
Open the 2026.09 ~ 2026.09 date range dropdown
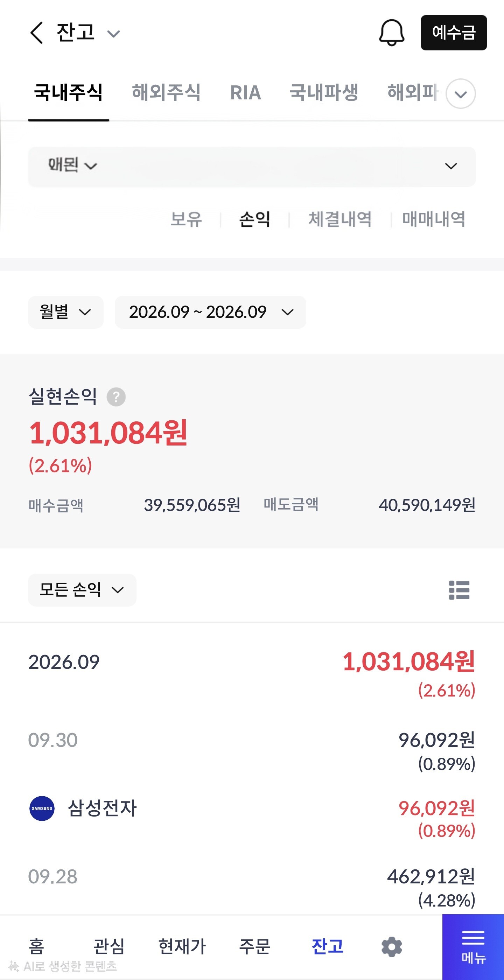(x=210, y=312)
